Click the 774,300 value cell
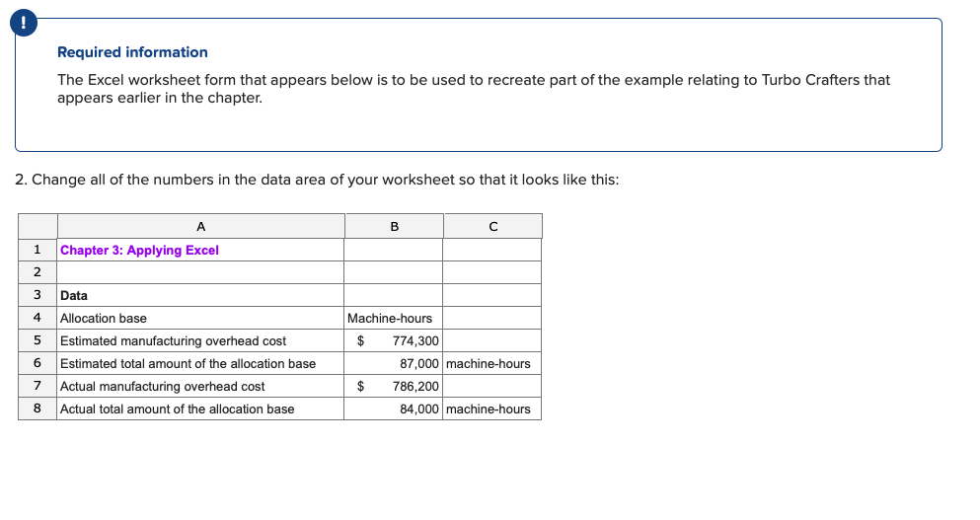This screenshot has width=980, height=520. coord(393,340)
